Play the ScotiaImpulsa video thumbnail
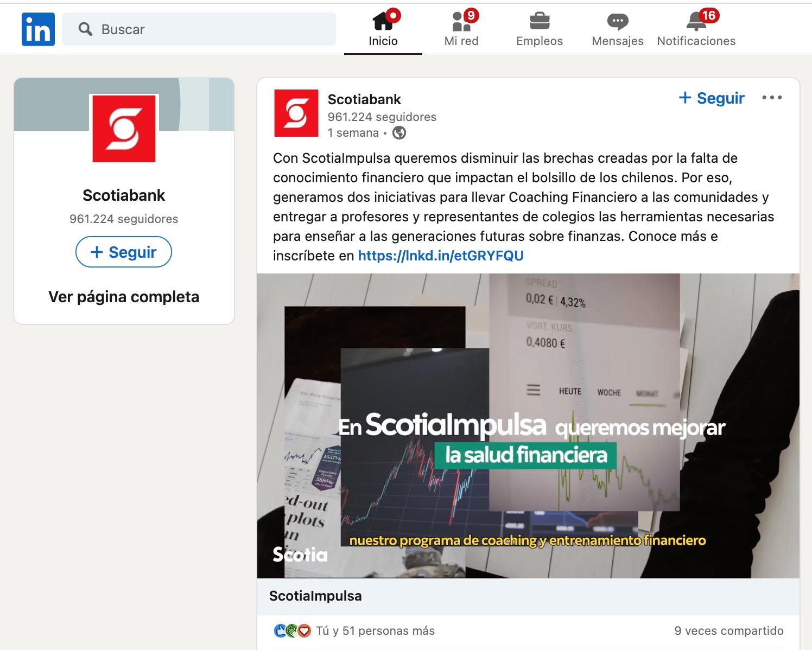Viewport: 812px width, 650px height. pos(528,425)
